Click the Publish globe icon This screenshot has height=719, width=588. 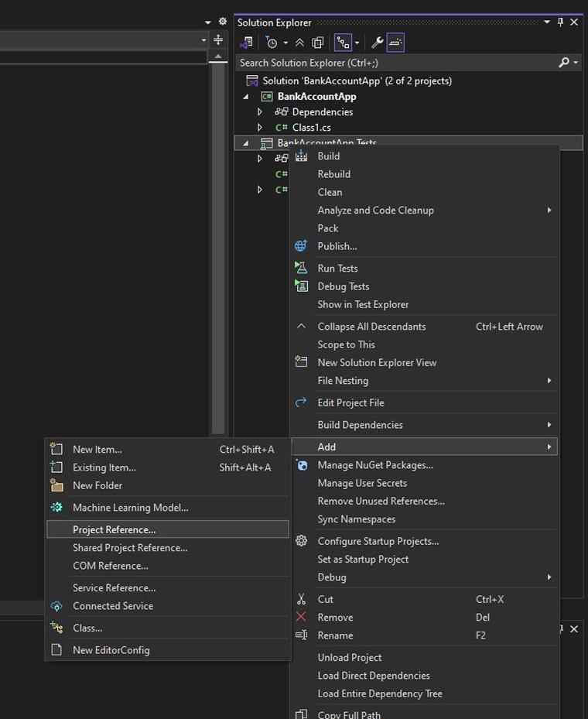301,246
